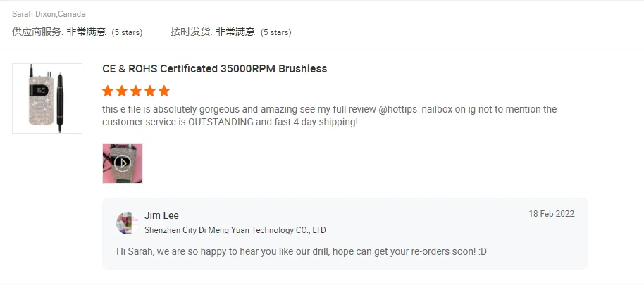Screen dimensions: 644x285
Task: Click reviewer name Sarah Dixon, Canada
Action: [49, 14]
